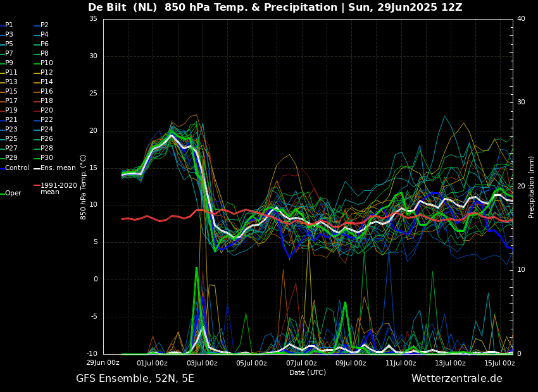Click the GFS Ensemble, 52N, 5E caption
The image size is (538, 392).
135,379
